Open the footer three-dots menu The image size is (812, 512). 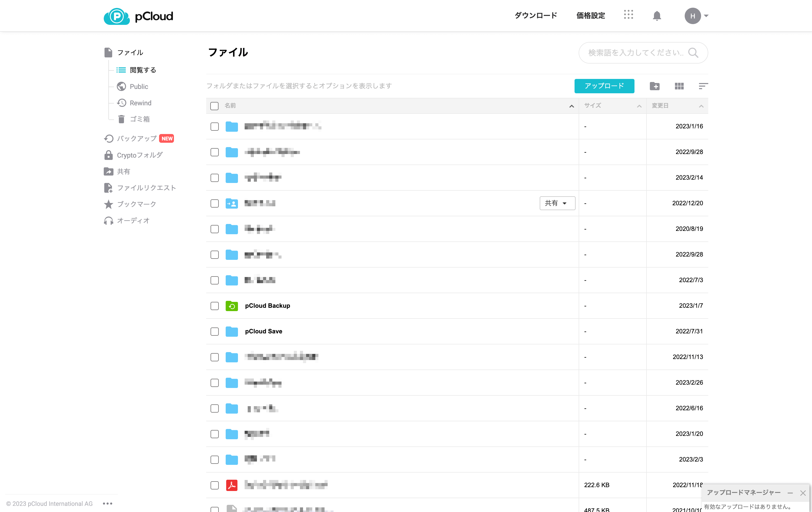point(107,504)
